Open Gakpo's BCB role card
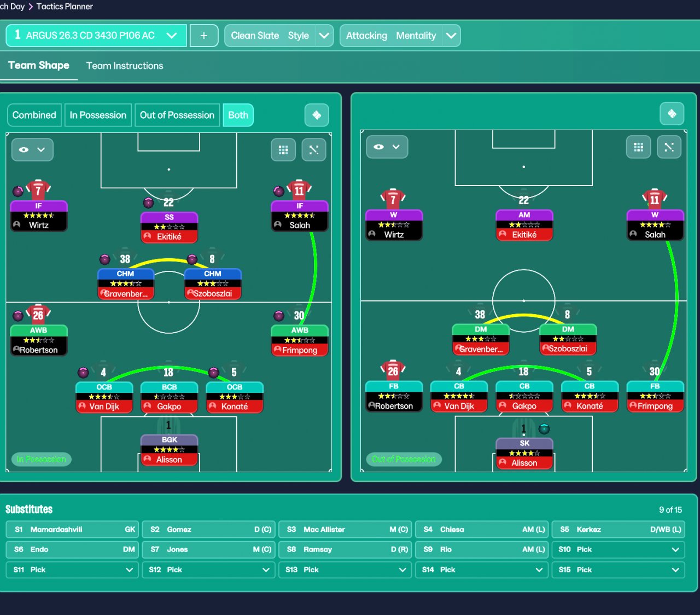The width and height of the screenshot is (700, 615). (x=169, y=397)
